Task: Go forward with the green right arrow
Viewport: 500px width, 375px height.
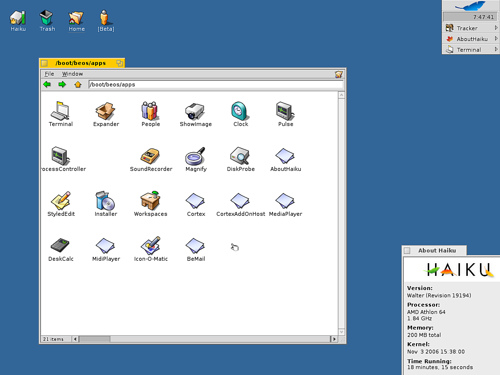Action: (x=62, y=84)
